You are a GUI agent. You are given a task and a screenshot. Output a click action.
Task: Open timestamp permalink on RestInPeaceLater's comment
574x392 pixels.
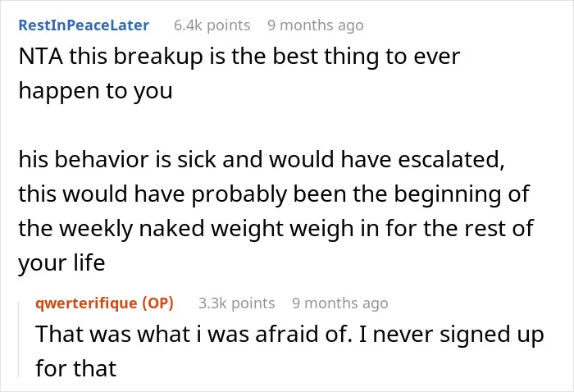tap(316, 25)
